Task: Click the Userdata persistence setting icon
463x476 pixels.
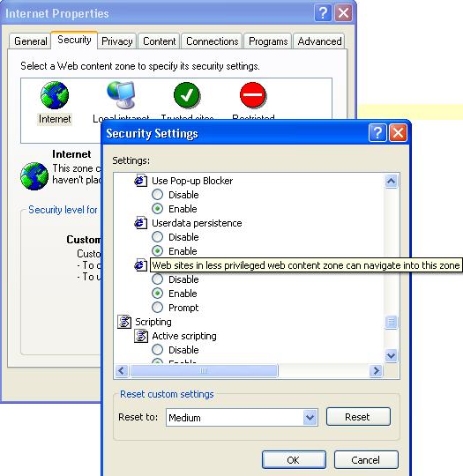Action: tap(141, 223)
